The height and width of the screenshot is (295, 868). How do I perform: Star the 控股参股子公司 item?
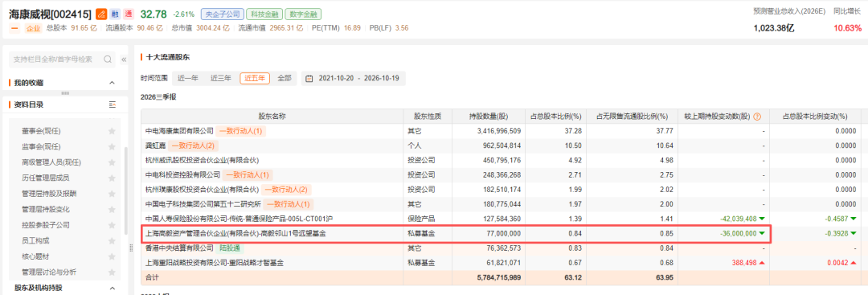pyautogui.click(x=113, y=225)
